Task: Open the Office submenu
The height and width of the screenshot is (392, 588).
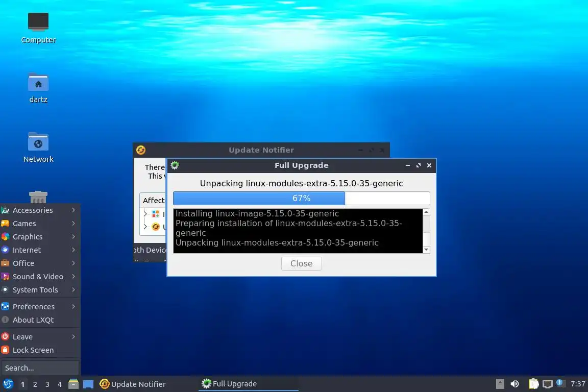Action: [x=40, y=263]
